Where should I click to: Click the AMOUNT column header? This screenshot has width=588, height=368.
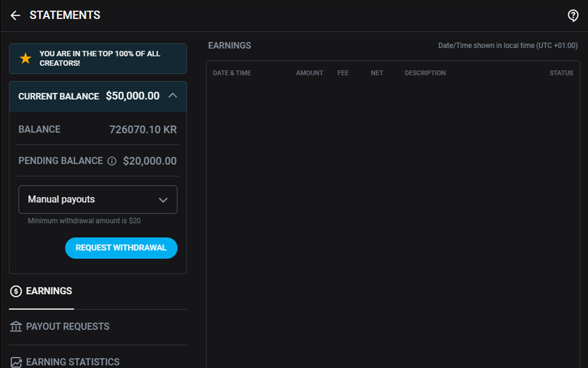coord(310,73)
